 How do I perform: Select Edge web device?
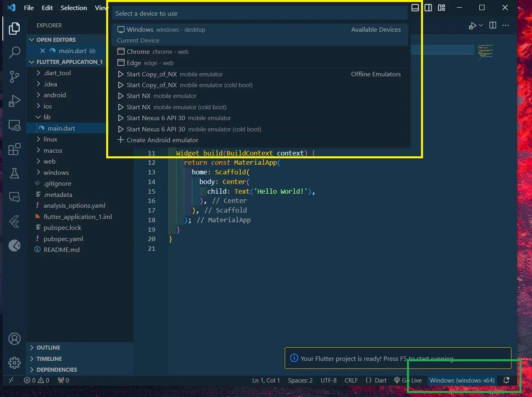coord(260,63)
